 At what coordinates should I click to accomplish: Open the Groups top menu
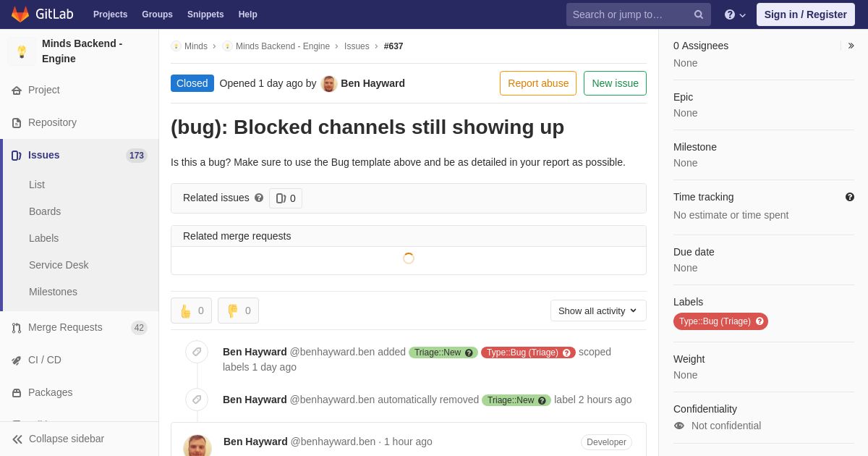pyautogui.click(x=157, y=14)
